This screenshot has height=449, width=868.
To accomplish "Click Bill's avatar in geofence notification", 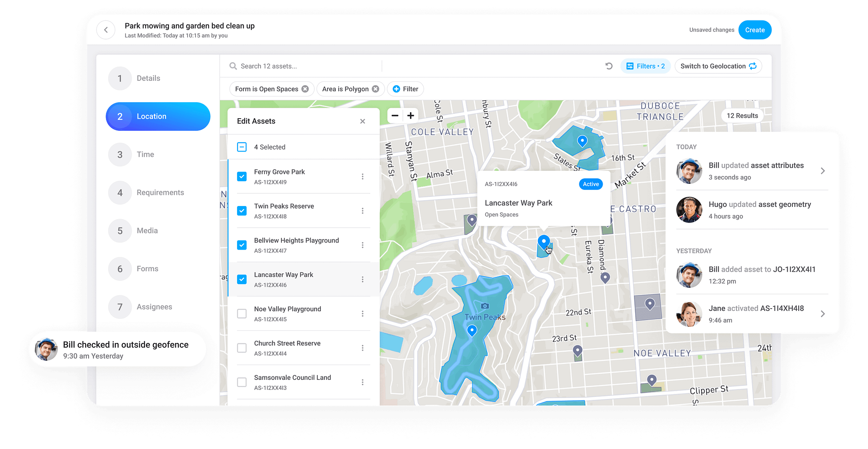I will (x=46, y=349).
